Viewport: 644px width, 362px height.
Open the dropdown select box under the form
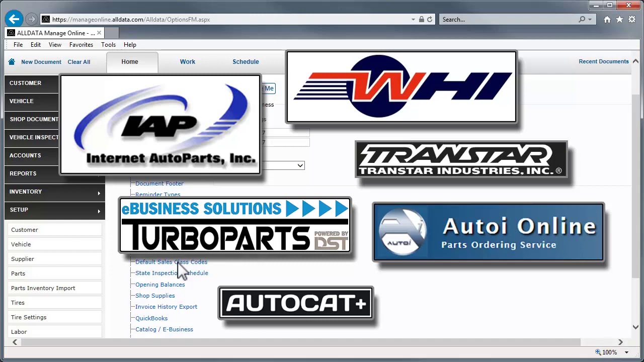(x=283, y=165)
